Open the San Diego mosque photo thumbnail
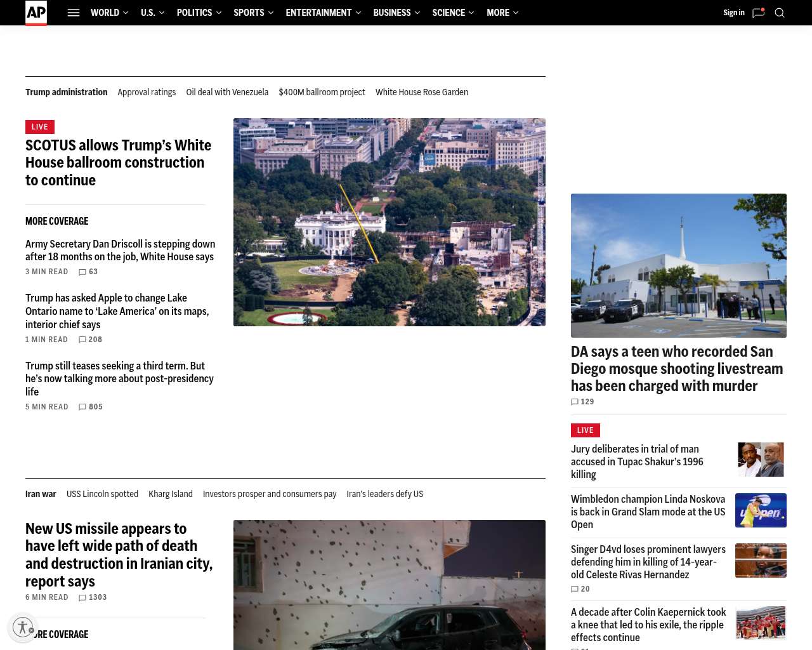 [x=679, y=265]
